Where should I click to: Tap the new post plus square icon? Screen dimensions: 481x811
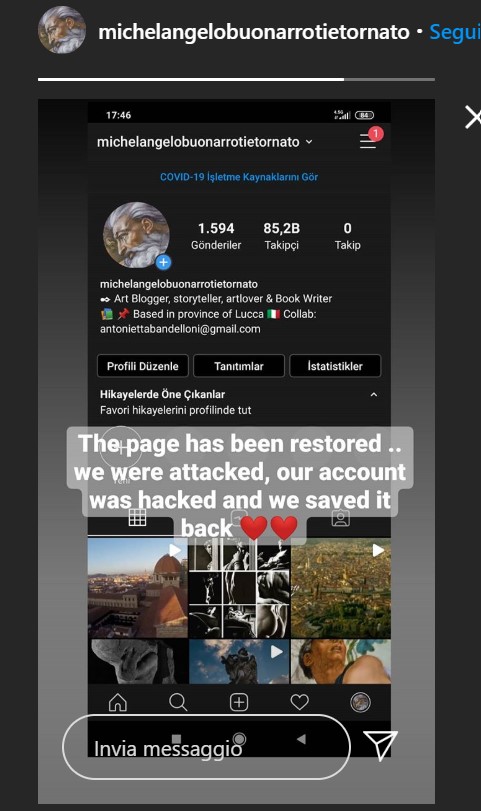[239, 702]
